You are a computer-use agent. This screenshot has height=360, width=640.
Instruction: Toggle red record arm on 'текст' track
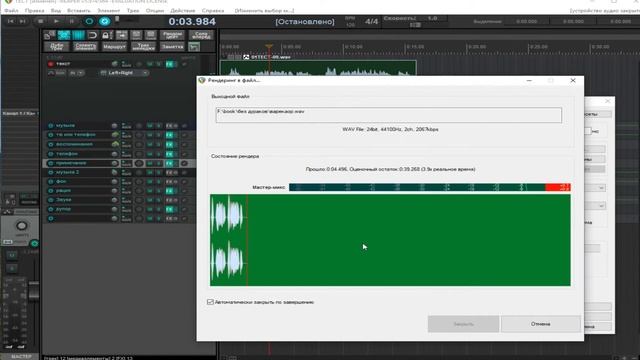tap(51, 64)
